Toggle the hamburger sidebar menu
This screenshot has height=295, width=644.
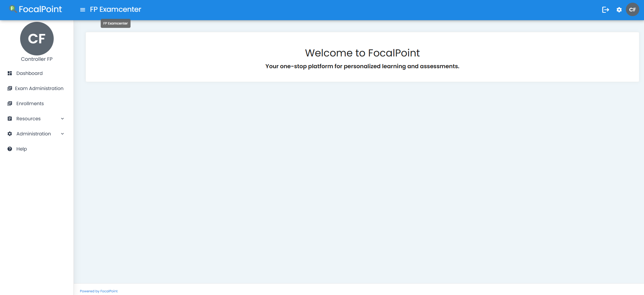(x=83, y=10)
